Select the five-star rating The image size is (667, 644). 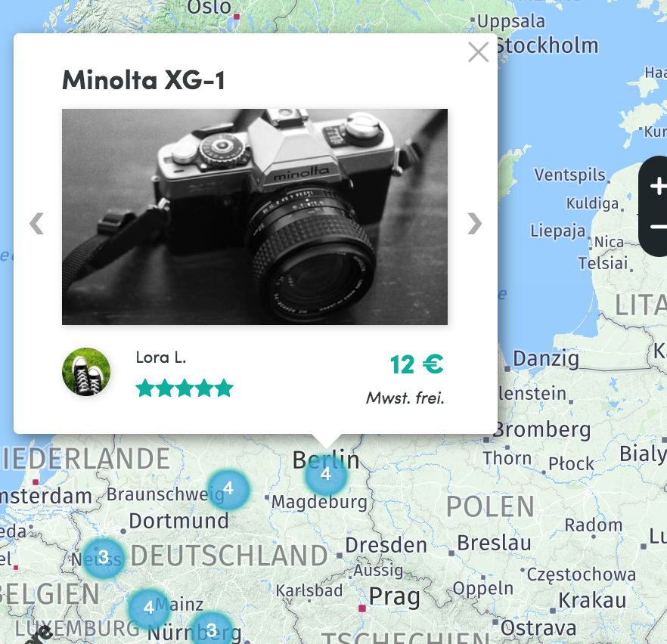coord(185,388)
